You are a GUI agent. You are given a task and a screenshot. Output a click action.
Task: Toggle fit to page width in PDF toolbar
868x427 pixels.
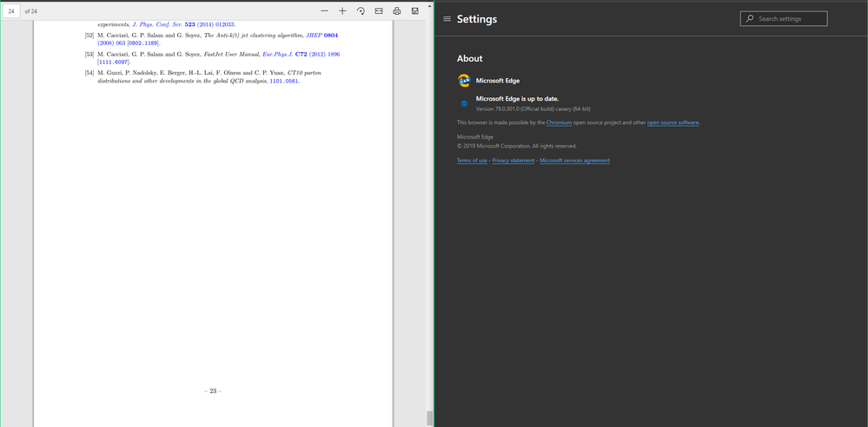point(379,11)
